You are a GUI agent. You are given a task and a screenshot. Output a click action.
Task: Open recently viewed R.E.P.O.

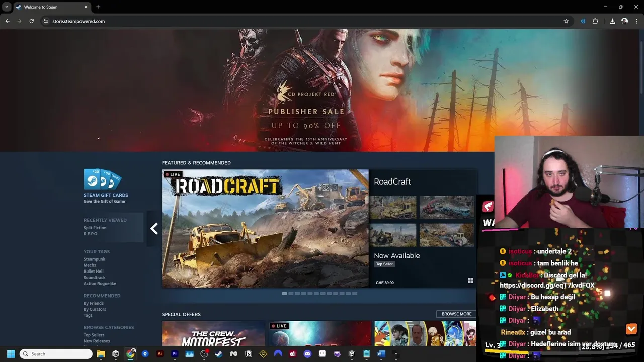91,234
